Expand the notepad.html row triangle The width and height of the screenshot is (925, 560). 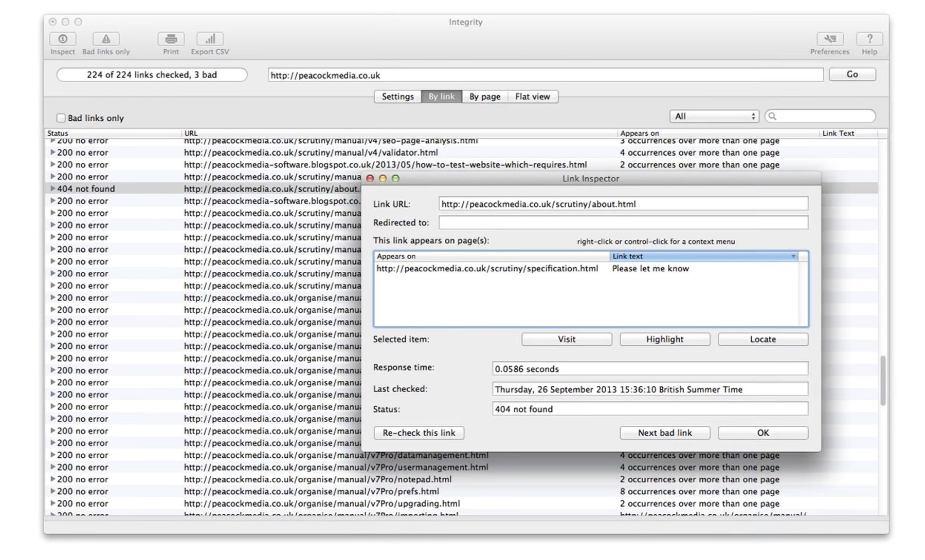tap(52, 479)
